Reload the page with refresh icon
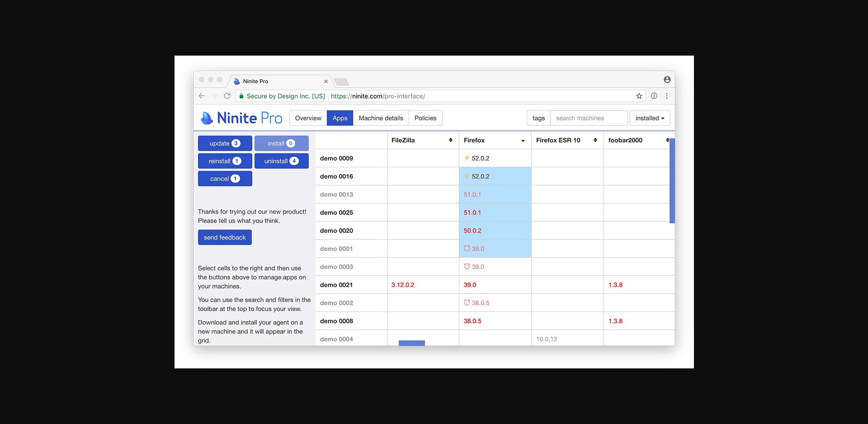Viewport: 868px width, 424px height. pyautogui.click(x=227, y=96)
